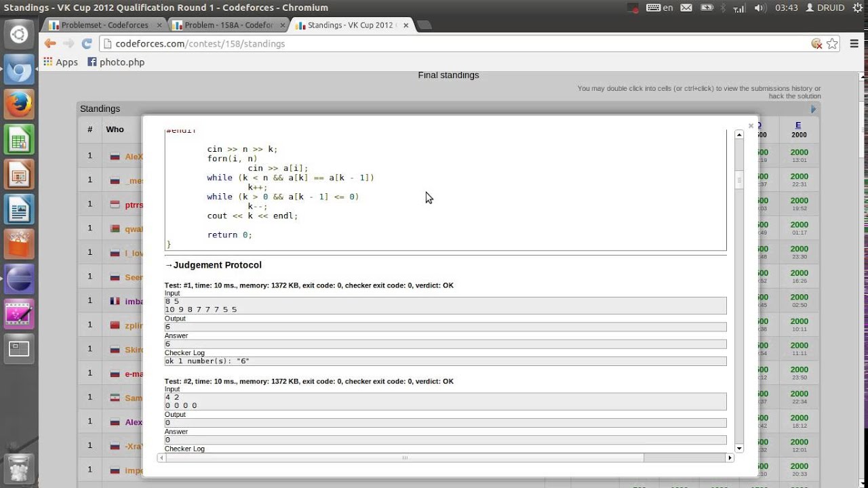Open the Trash in the launcher
This screenshot has width=868, height=488.
pos(19,468)
